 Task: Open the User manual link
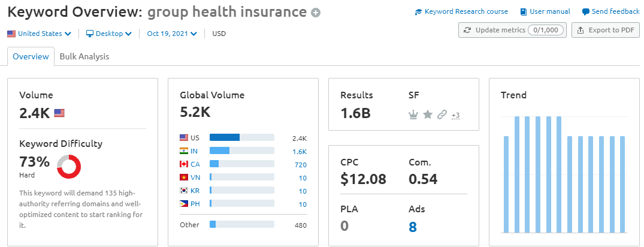click(545, 11)
